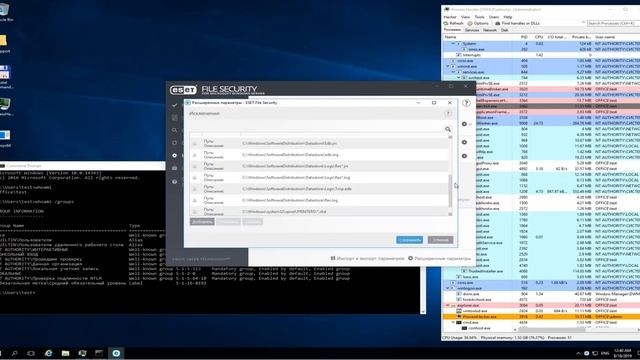Select the dwm.exe process row
The image size is (640, 360).
(x=541, y=294)
